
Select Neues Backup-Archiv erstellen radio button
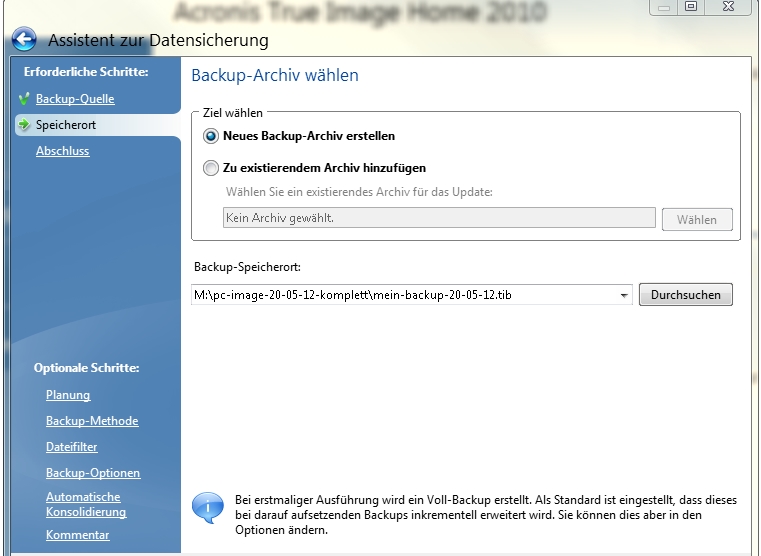(211, 136)
